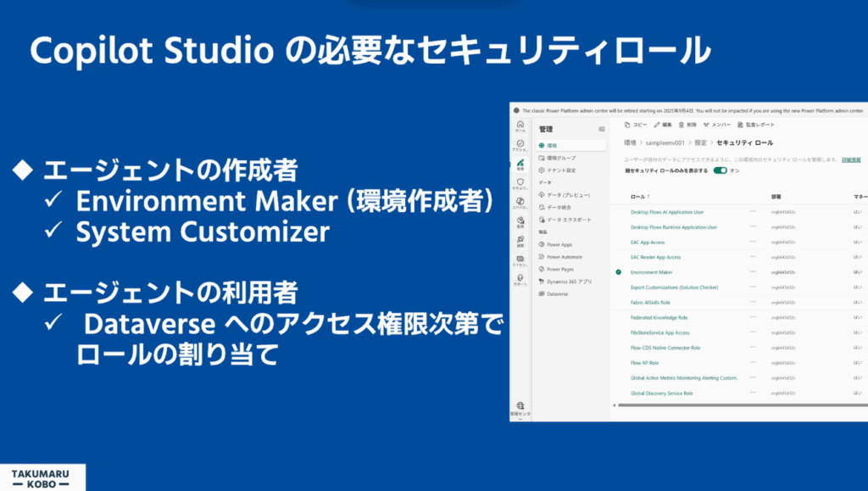Open Power Apps in the navigation menu
Viewport: 868px width, 491px height.
[559, 244]
